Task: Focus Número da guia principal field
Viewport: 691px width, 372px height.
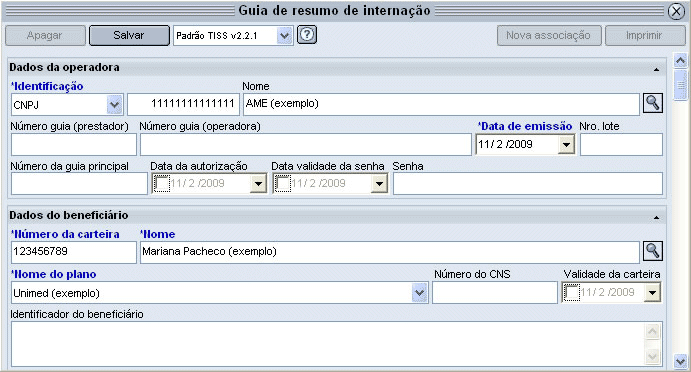Action: [x=79, y=183]
